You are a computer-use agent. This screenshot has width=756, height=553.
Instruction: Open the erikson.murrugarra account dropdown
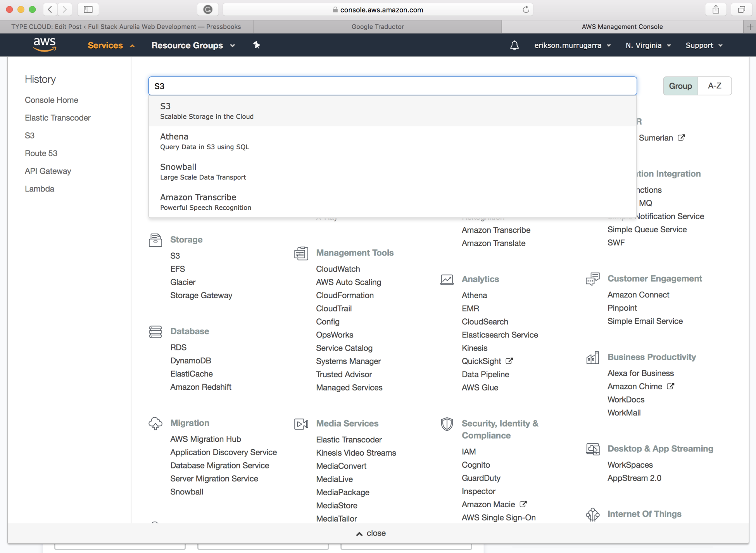pos(572,45)
